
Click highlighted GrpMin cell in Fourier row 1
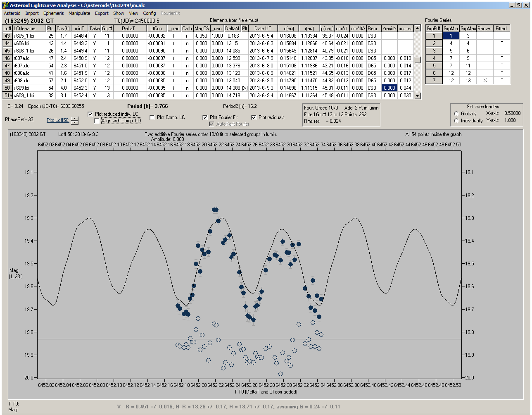coord(451,36)
